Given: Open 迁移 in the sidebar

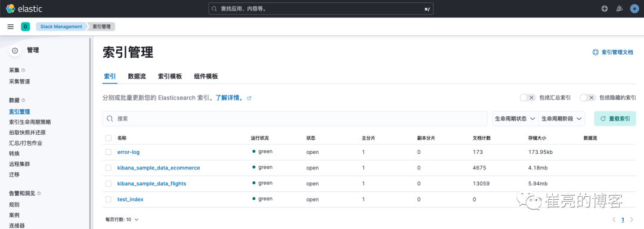Looking at the screenshot, I should point(14,174).
